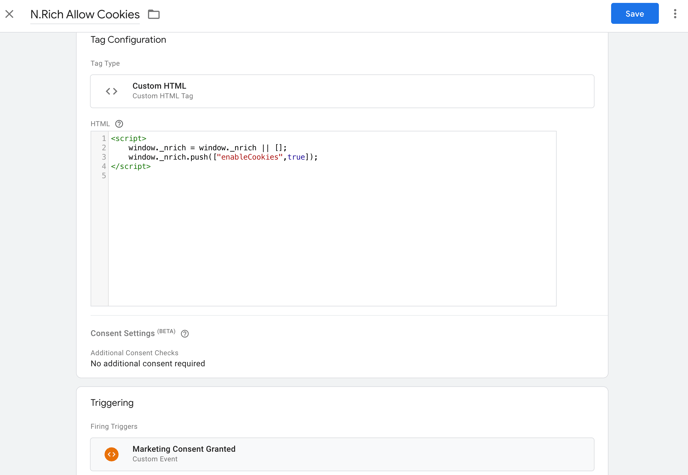Click the folder icon beside the tag name
Viewport: 688px width, 475px height.
click(x=154, y=14)
